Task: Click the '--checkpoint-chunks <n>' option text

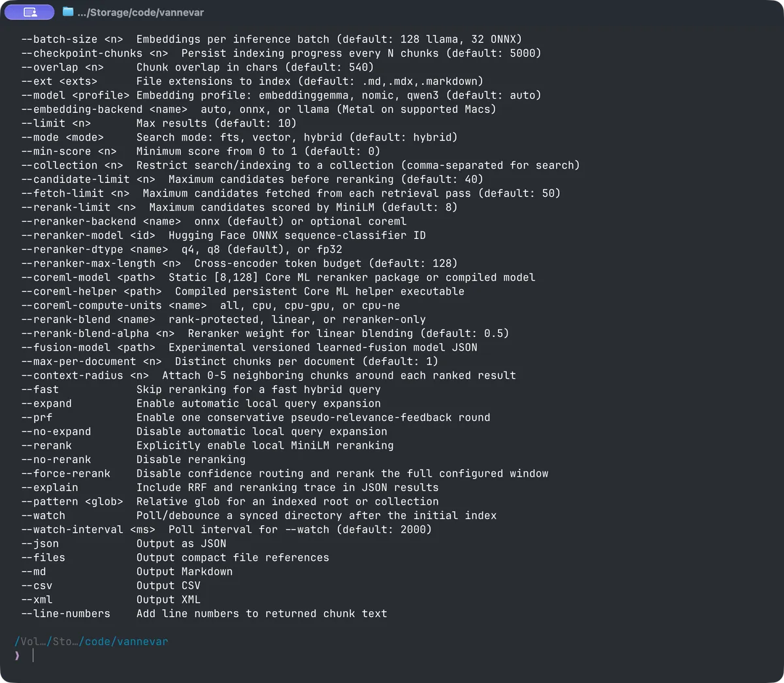Action: click(94, 54)
